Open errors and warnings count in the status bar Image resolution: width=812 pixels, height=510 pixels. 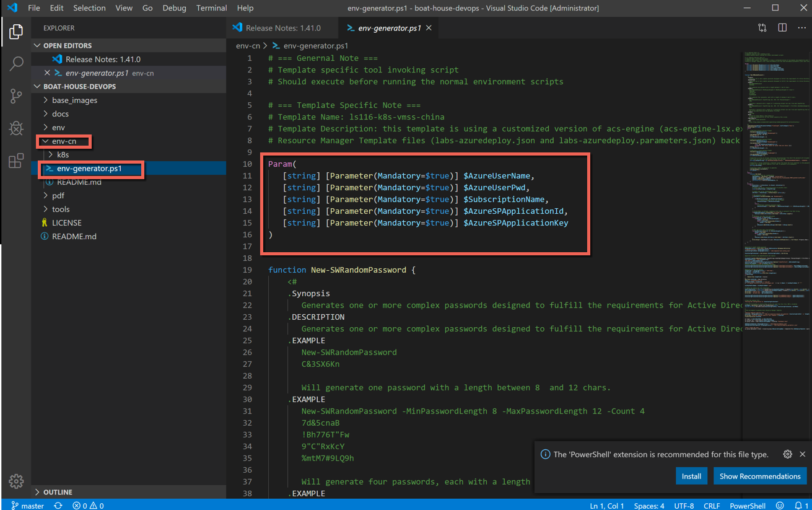pos(88,505)
